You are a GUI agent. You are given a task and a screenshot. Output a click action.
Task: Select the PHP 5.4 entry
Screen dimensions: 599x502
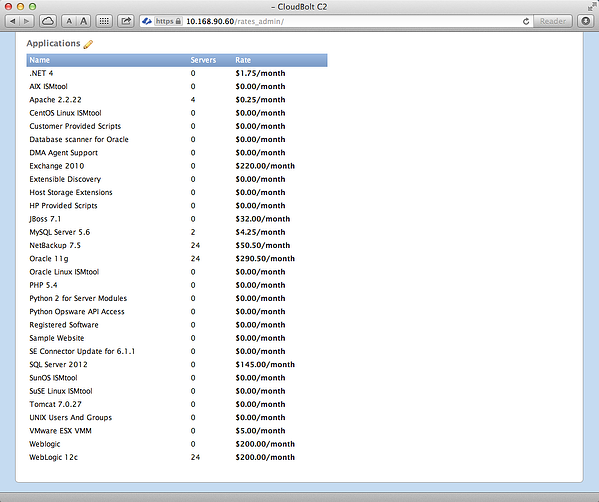pyautogui.click(x=43, y=285)
